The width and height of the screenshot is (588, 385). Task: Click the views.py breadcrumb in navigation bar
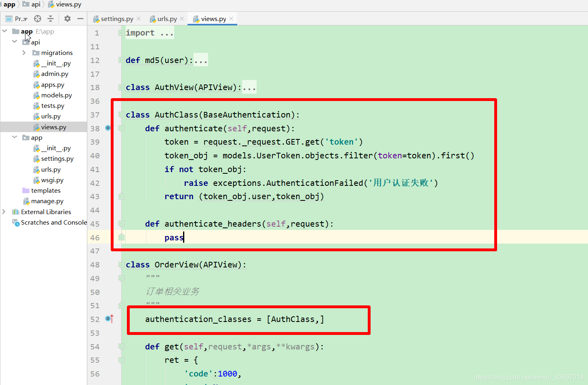(x=65, y=4)
